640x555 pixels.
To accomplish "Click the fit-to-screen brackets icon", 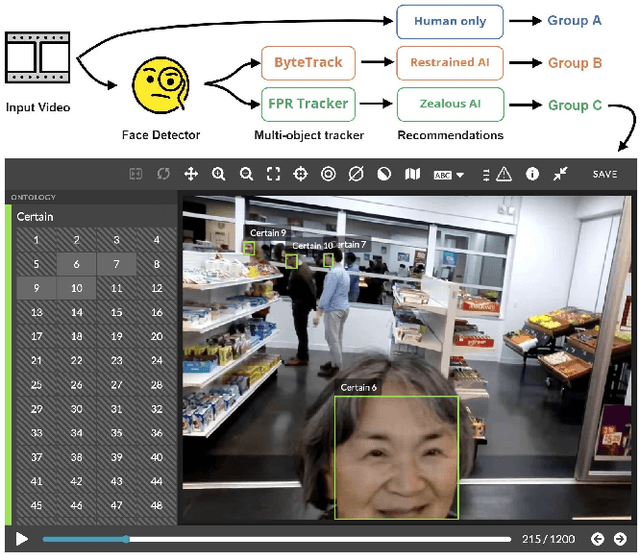I will pos(273,174).
